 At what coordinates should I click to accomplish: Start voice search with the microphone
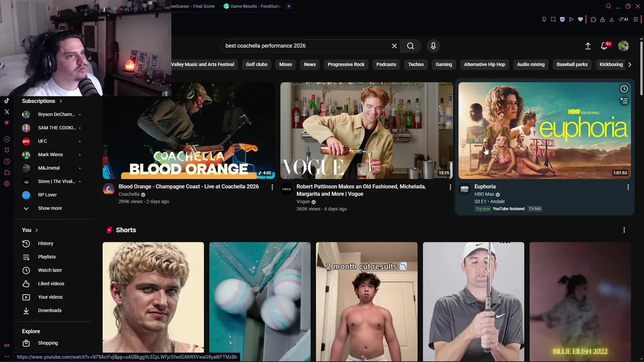tap(433, 46)
